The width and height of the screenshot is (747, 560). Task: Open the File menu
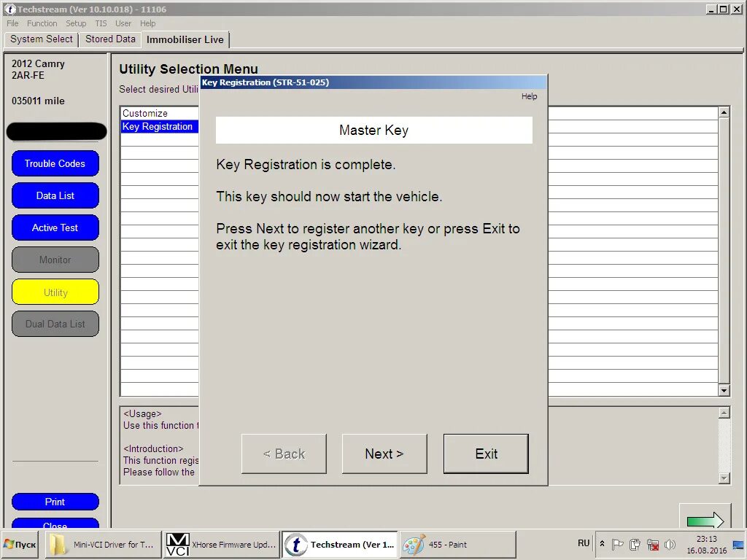click(12, 23)
